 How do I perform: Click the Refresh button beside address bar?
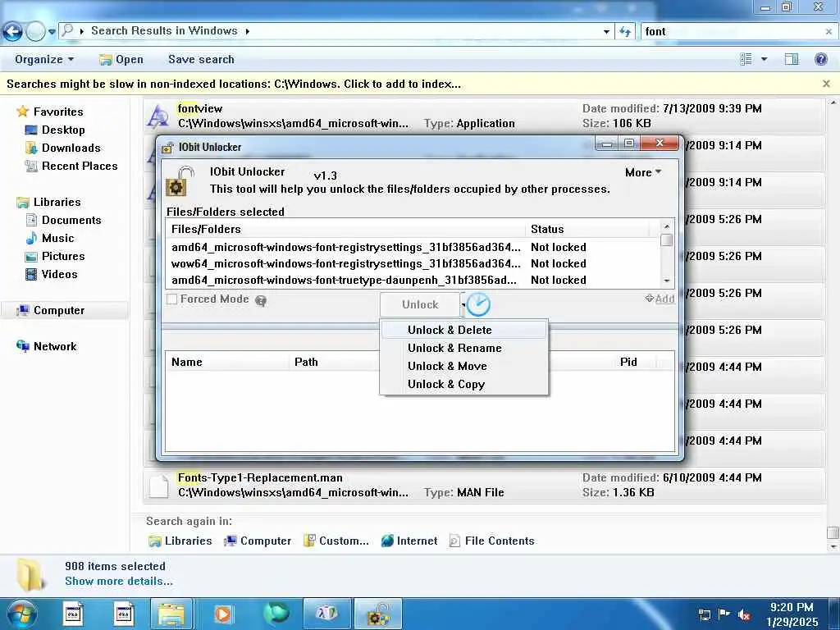pyautogui.click(x=624, y=32)
